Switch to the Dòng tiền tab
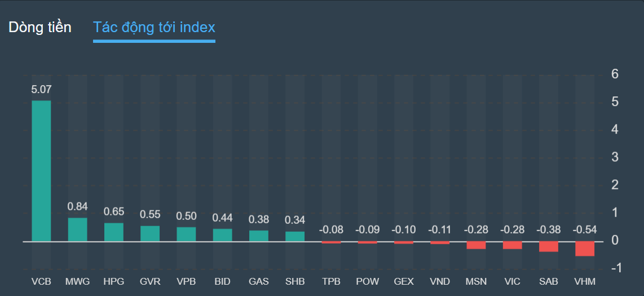644x296 pixels. pos(40,27)
